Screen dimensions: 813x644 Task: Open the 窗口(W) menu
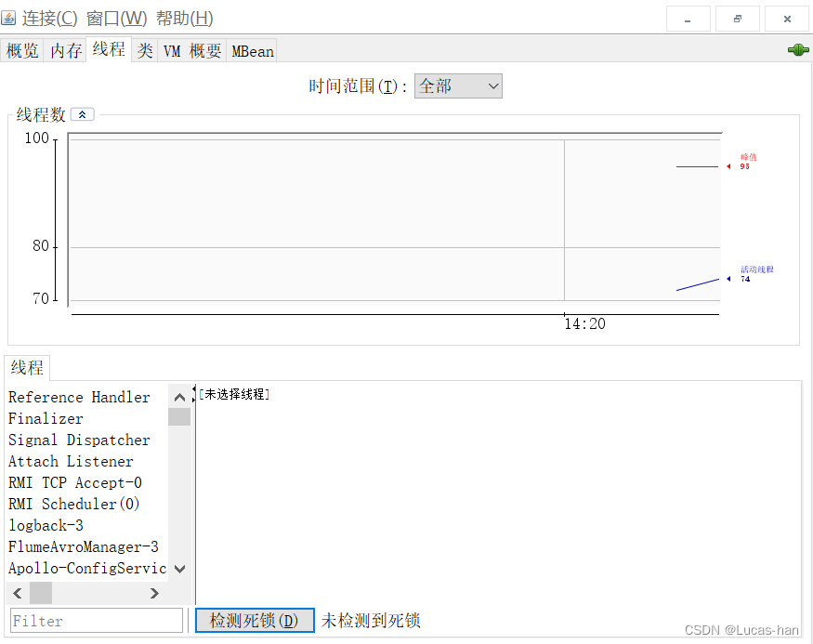[x=117, y=19]
